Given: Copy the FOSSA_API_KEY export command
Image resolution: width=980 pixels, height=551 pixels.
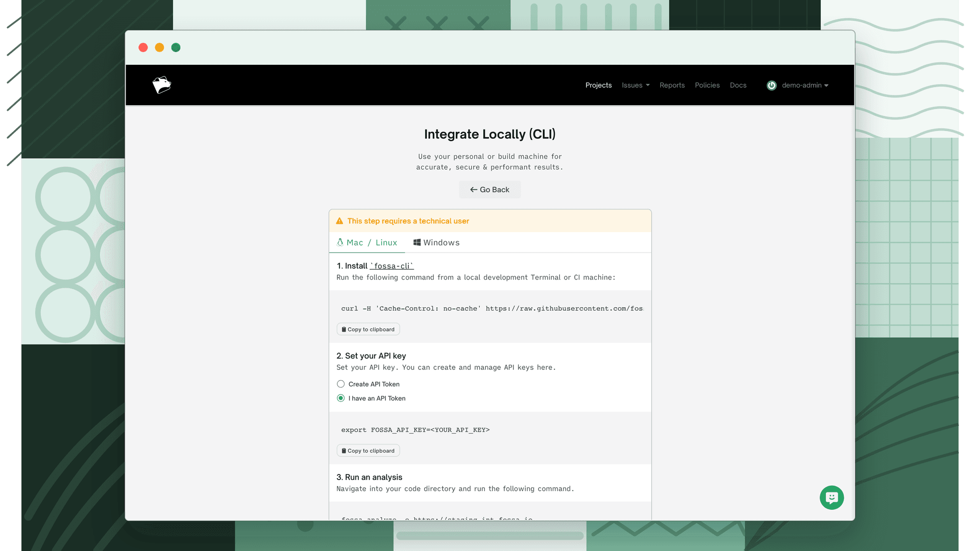Looking at the screenshot, I should click(x=368, y=451).
